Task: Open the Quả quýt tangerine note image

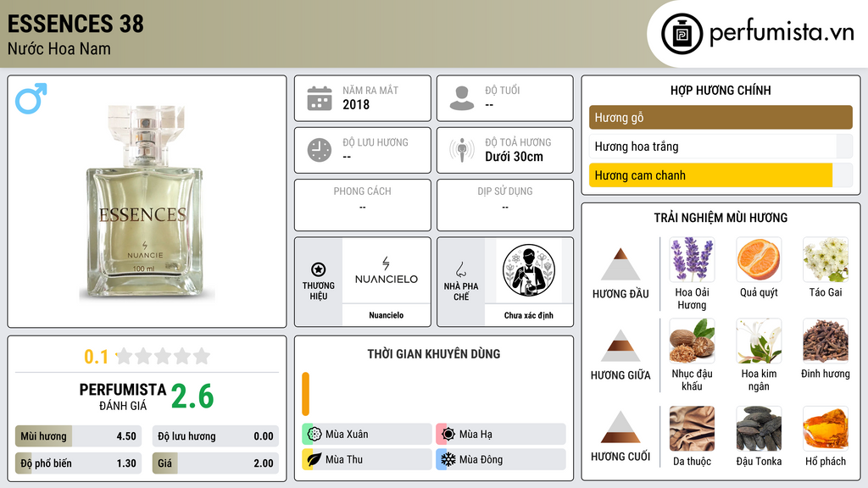Action: (759, 259)
